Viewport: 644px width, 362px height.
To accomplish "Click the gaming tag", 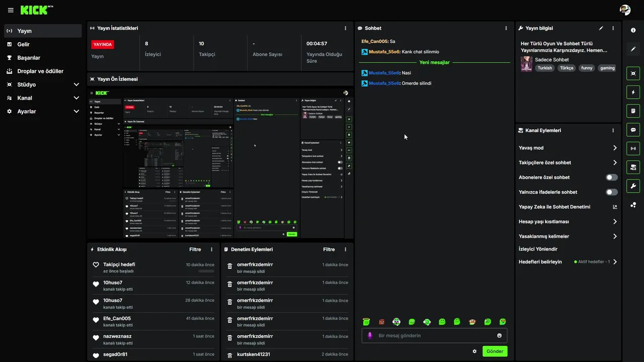I will coord(607,68).
